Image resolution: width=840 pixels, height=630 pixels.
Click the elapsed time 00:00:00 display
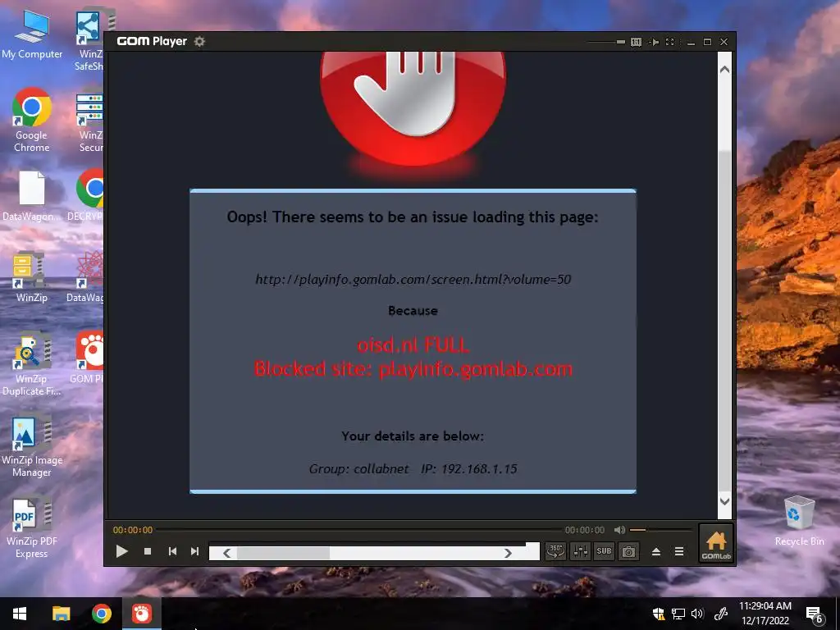(x=133, y=530)
